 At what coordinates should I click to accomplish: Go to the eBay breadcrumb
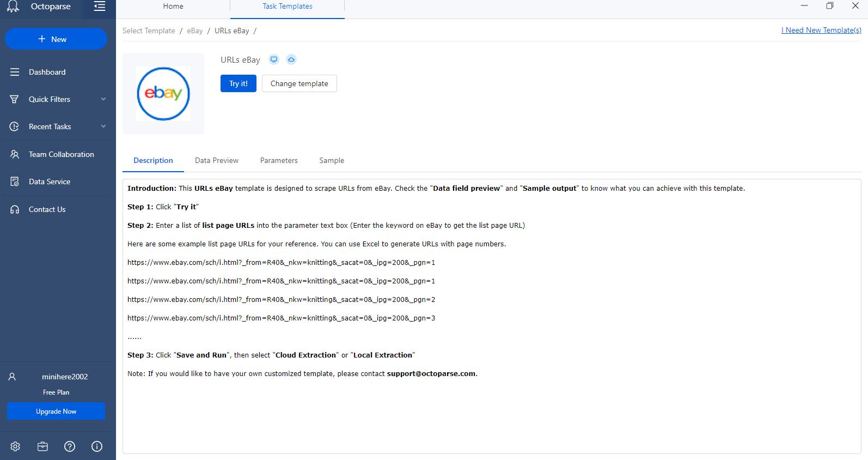tap(195, 31)
